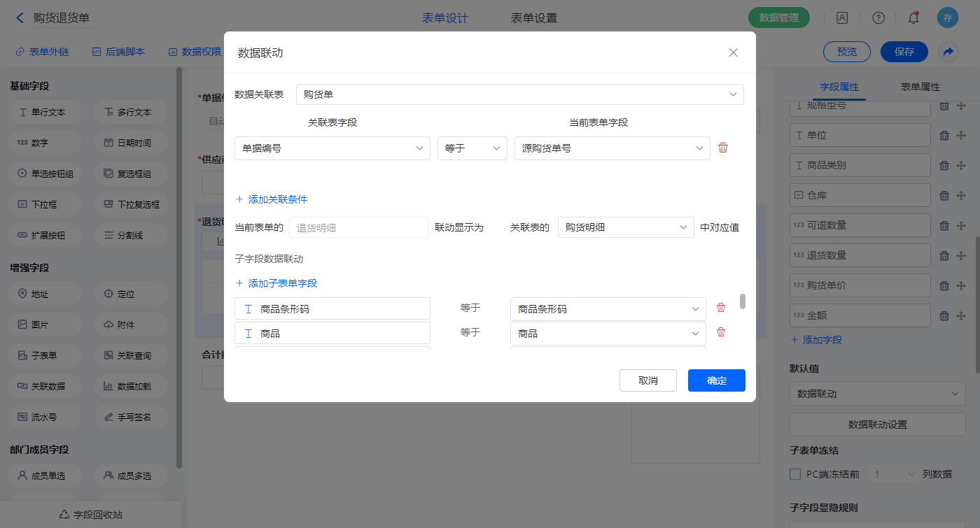The image size is (980, 528).
Task: Switch to the 表单设置 tab
Action: click(533, 18)
